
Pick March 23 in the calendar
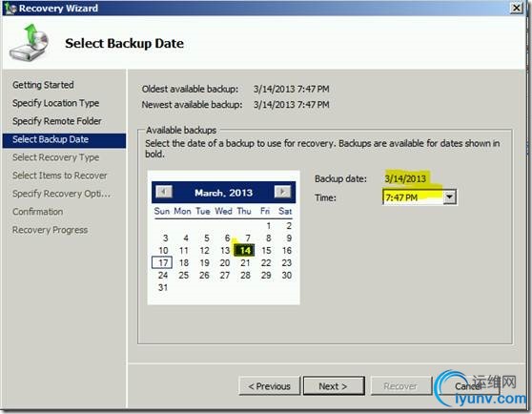tap(287, 262)
